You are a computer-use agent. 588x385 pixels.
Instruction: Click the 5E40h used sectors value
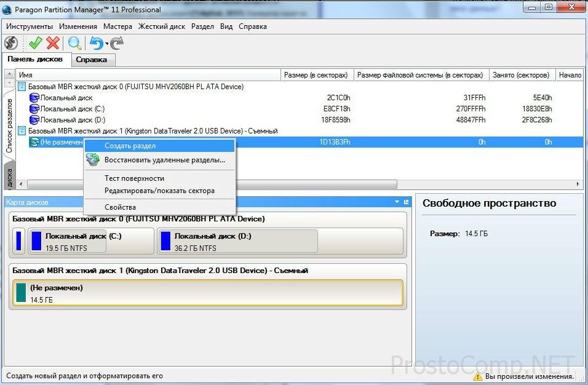542,98
